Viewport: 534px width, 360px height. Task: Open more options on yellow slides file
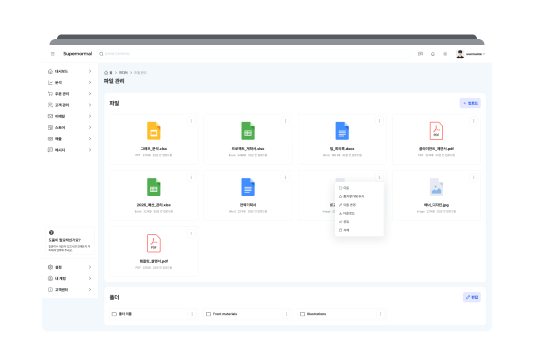pos(191,121)
